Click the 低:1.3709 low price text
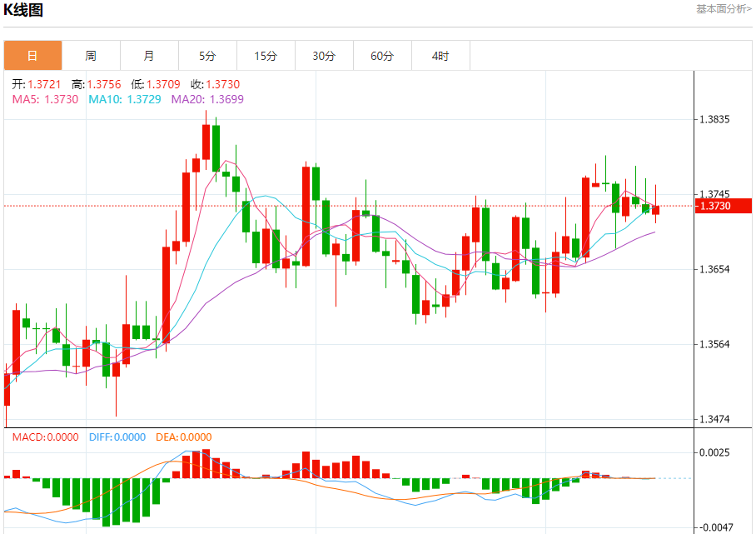Image resolution: width=756 pixels, height=534 pixels. click(156, 84)
